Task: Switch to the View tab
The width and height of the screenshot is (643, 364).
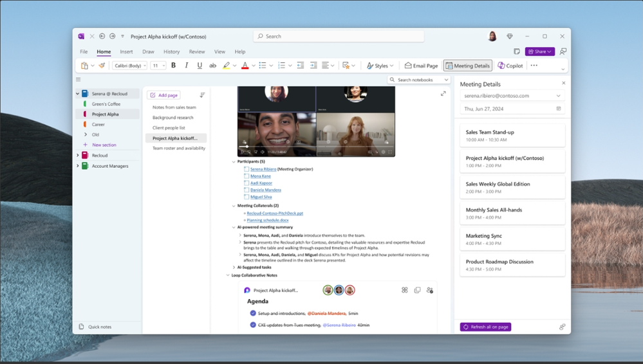Action: point(219,51)
